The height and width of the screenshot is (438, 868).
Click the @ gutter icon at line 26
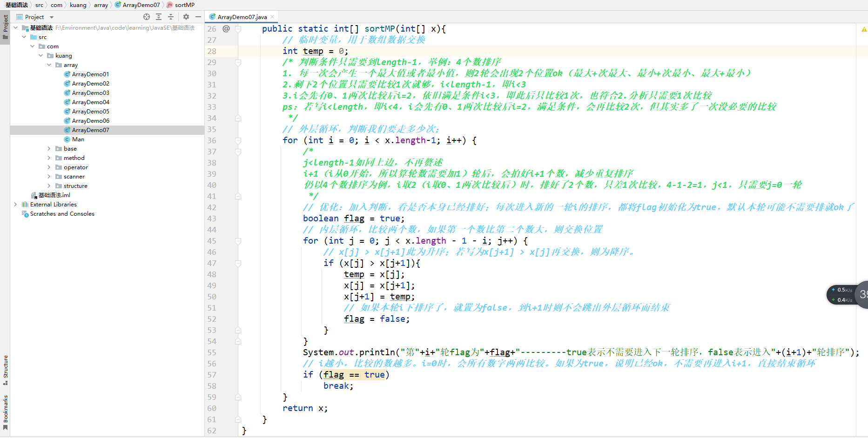pyautogui.click(x=226, y=29)
